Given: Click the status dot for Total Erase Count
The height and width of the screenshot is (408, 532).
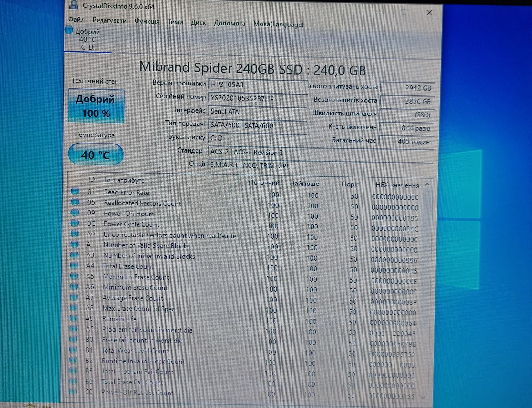Looking at the screenshot, I should [74, 265].
